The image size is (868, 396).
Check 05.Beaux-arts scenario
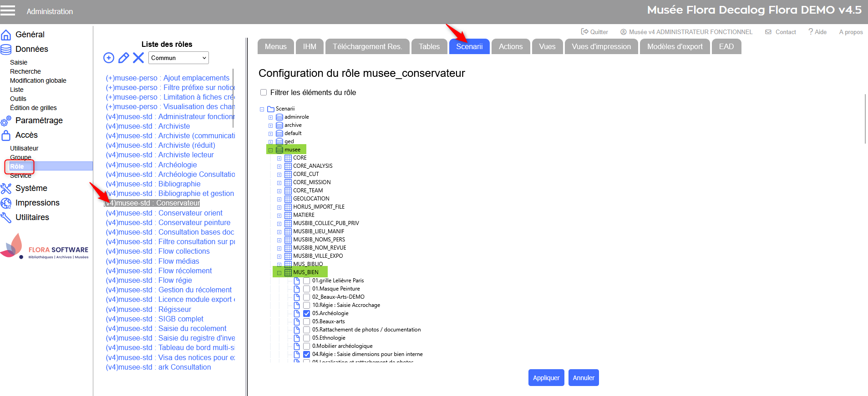coord(307,322)
